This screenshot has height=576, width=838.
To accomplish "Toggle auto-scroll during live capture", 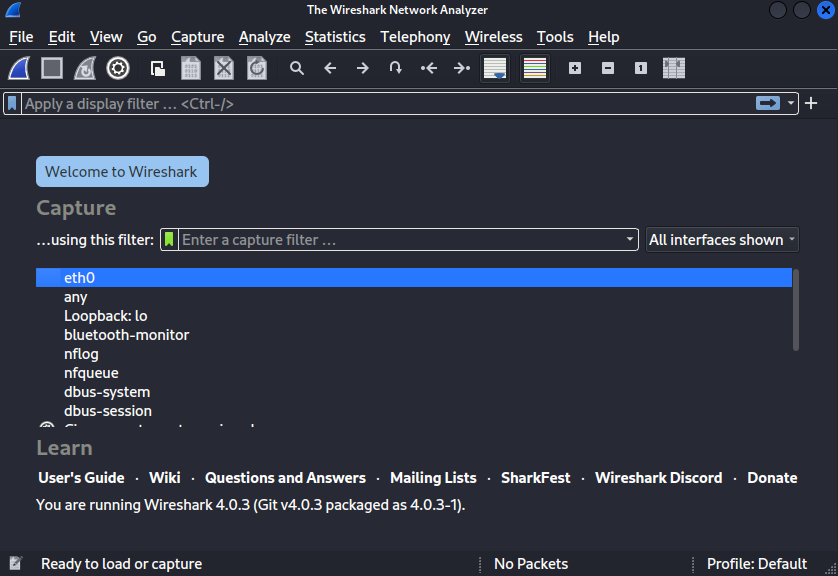I will pyautogui.click(x=495, y=68).
